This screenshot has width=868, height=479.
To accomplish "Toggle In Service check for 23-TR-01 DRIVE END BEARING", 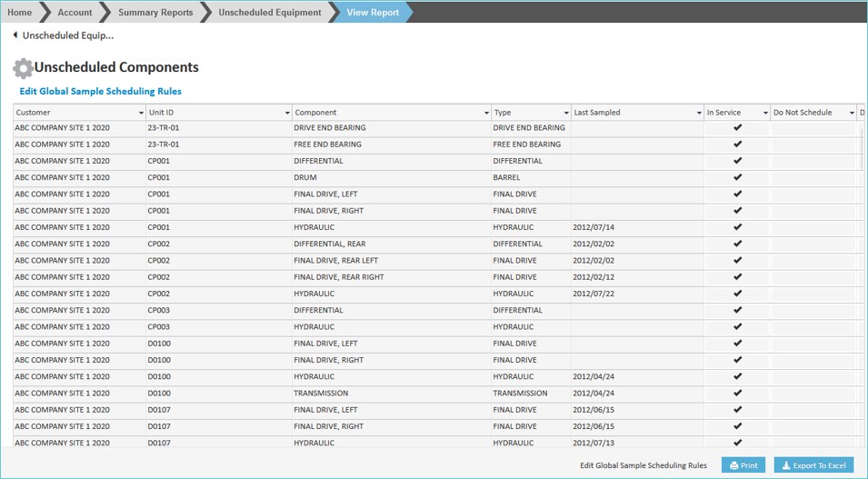I will (737, 128).
